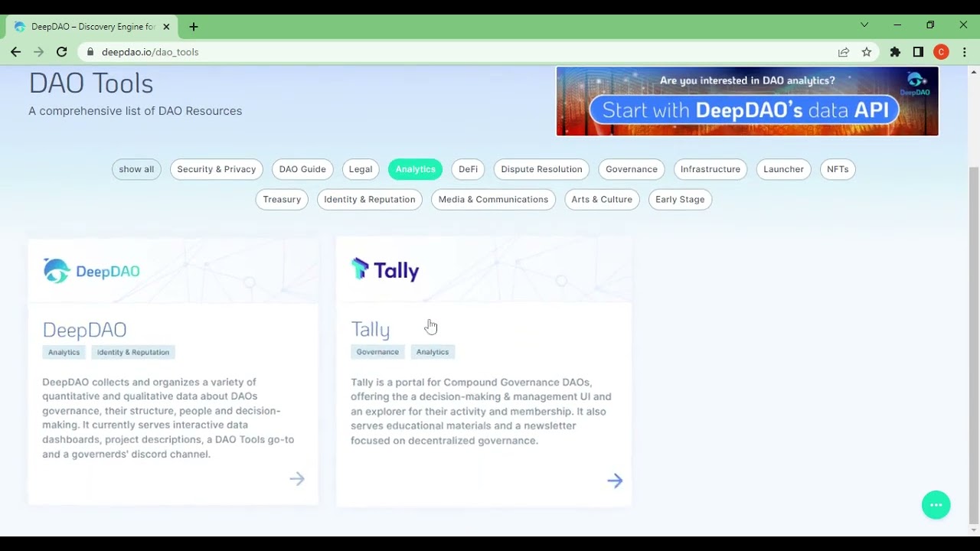Open the tab search chevron in the title bar
Viewport: 980px width, 551px height.
tap(864, 25)
